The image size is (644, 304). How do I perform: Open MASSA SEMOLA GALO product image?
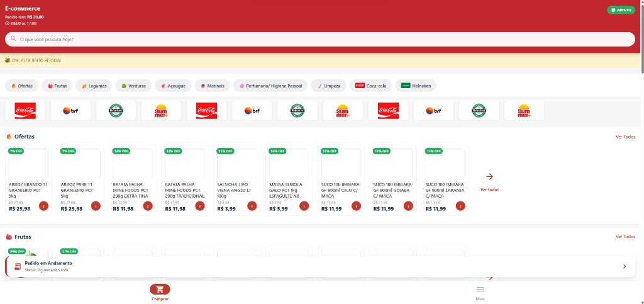pyautogui.click(x=289, y=164)
